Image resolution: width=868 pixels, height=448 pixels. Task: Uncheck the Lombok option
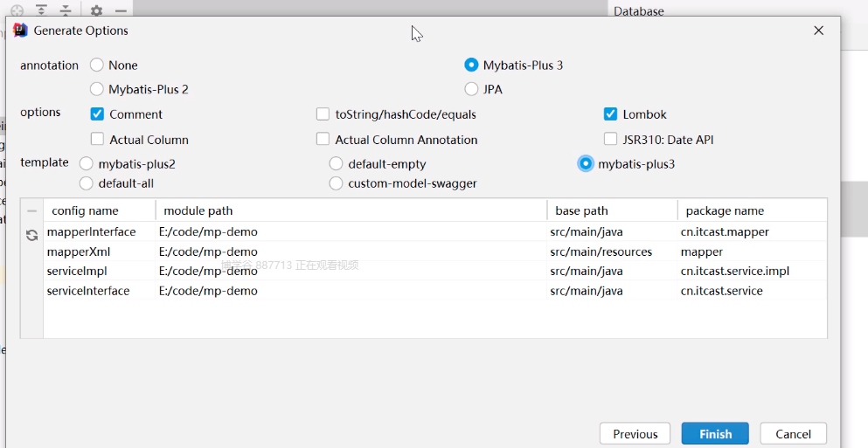610,114
